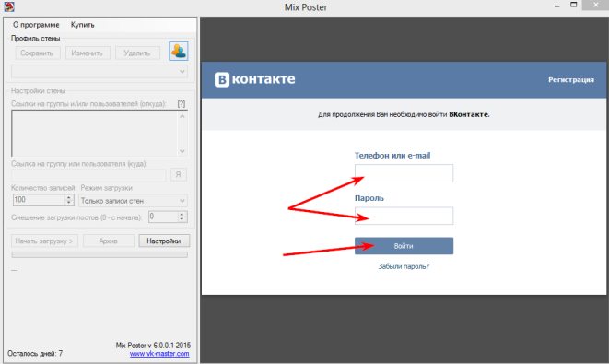
Task: Open the 'О программе' menu
Action: 36,25
